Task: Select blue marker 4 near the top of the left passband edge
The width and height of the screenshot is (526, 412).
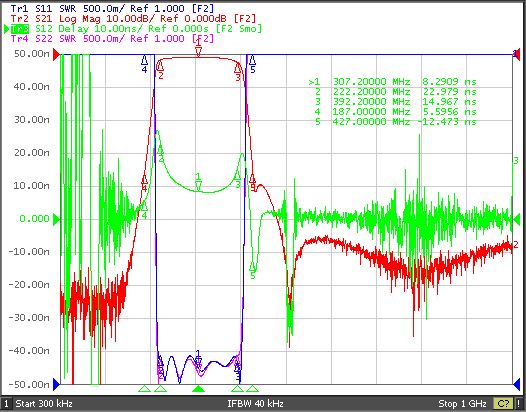Action: [x=144, y=64]
